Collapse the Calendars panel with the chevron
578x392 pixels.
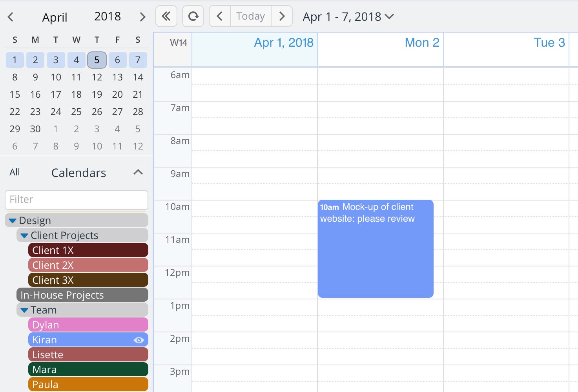pyautogui.click(x=138, y=172)
